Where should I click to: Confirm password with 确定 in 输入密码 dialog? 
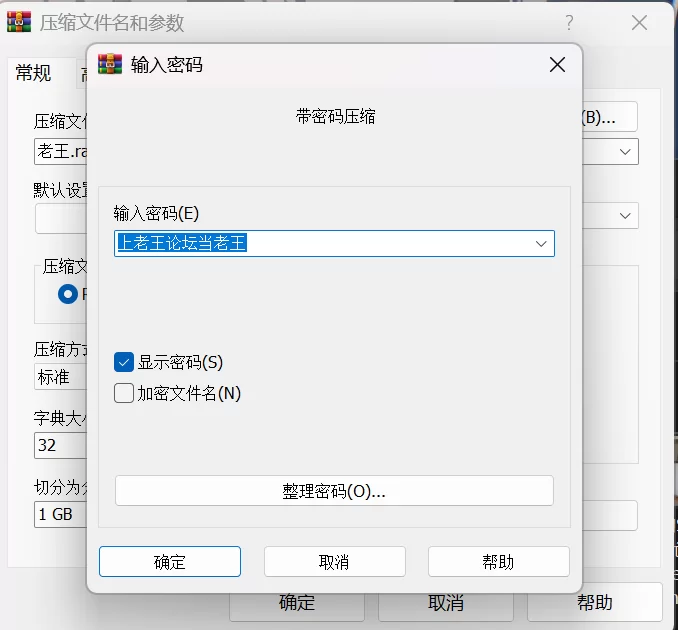pos(169,561)
